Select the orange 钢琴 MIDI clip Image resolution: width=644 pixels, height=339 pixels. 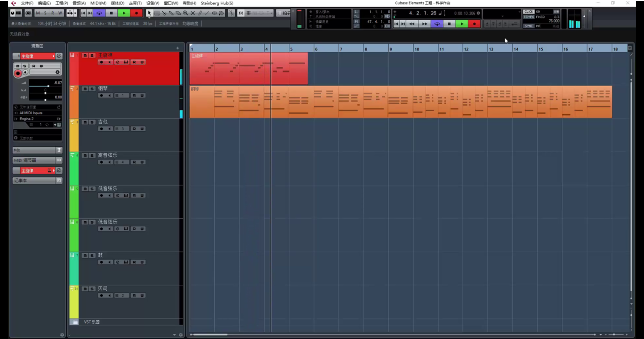401,102
